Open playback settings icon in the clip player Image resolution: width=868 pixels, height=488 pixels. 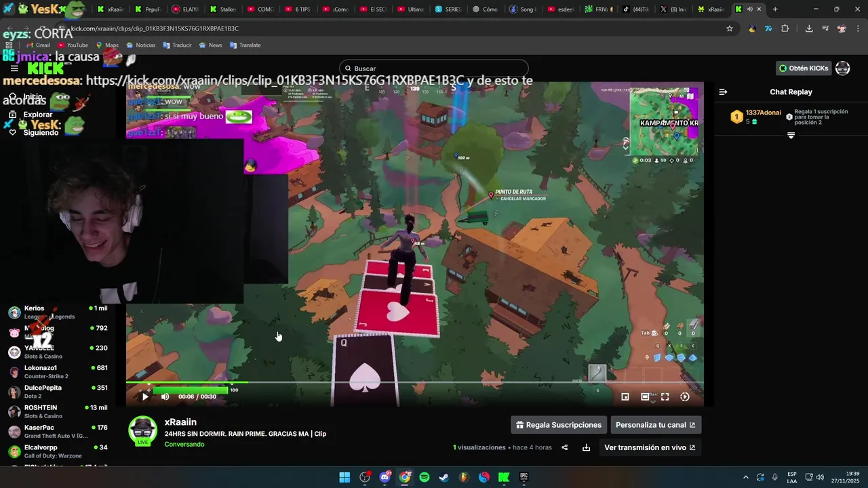685,397
